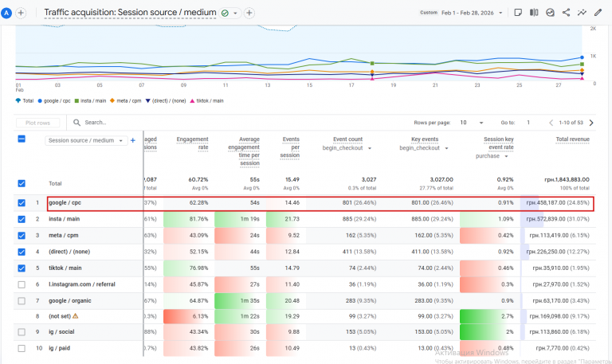Click the ig / social row label

click(x=61, y=332)
